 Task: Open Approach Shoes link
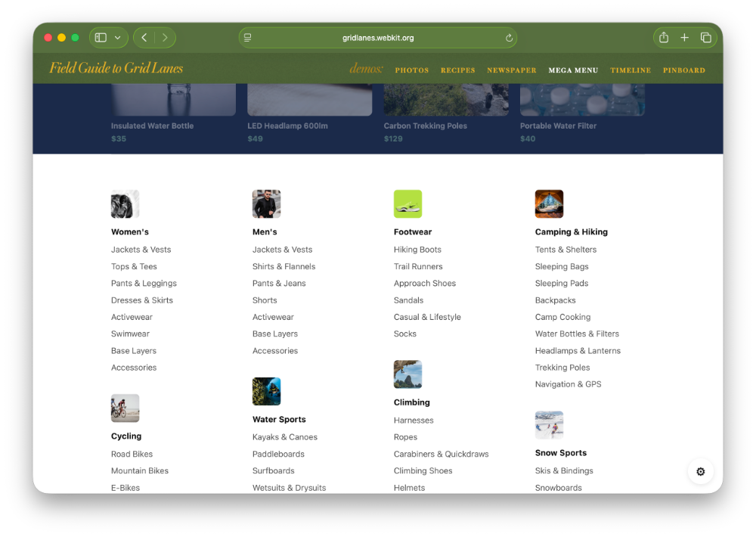(x=425, y=283)
